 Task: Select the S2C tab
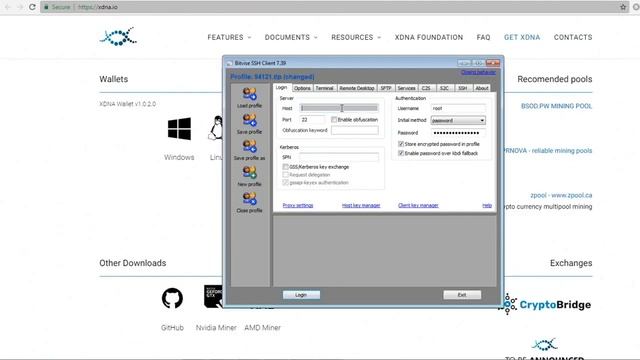pos(444,88)
